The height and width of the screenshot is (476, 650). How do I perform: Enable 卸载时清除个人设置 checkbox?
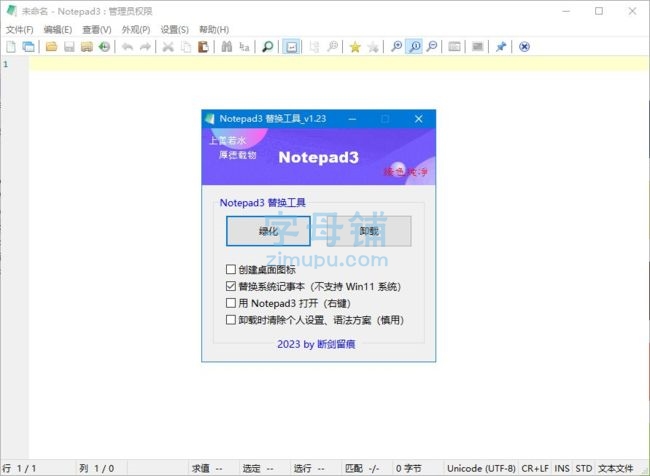coord(231,320)
